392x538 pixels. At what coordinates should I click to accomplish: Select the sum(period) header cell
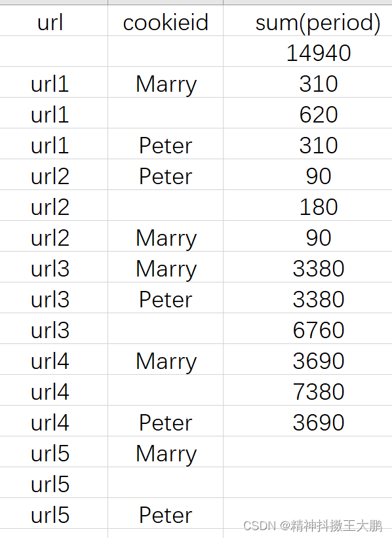[x=307, y=20]
